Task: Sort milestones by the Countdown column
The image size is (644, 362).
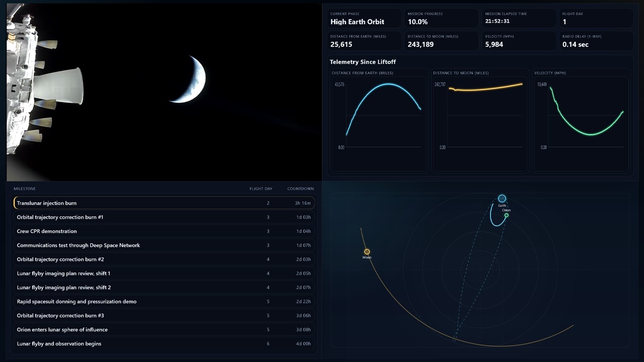Action: pyautogui.click(x=300, y=189)
